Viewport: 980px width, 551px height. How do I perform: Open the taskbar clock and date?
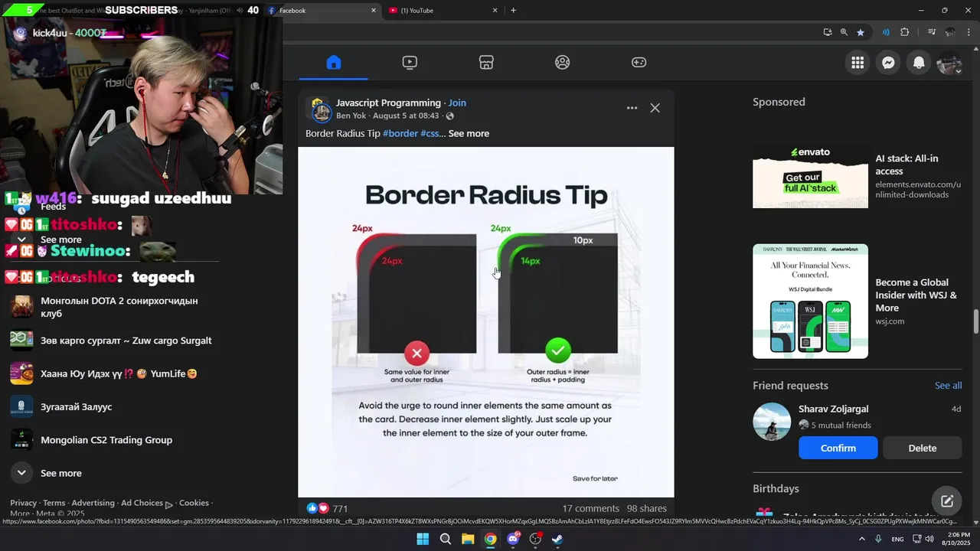coord(955,539)
